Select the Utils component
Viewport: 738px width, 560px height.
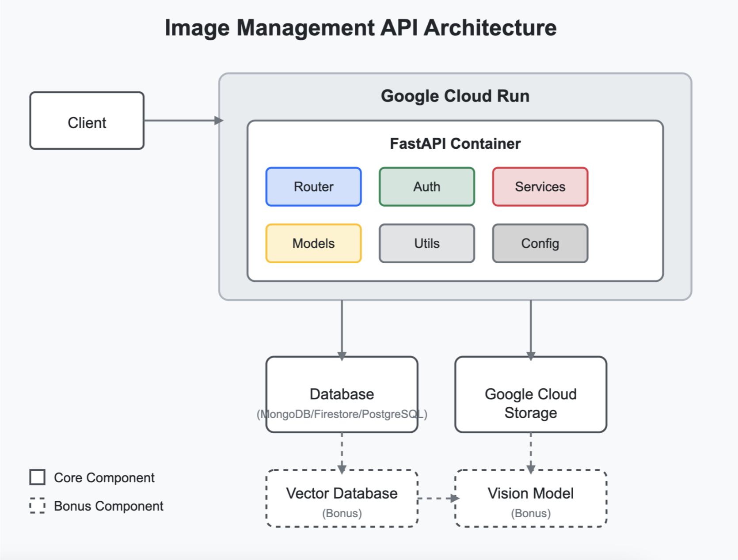[x=426, y=243]
